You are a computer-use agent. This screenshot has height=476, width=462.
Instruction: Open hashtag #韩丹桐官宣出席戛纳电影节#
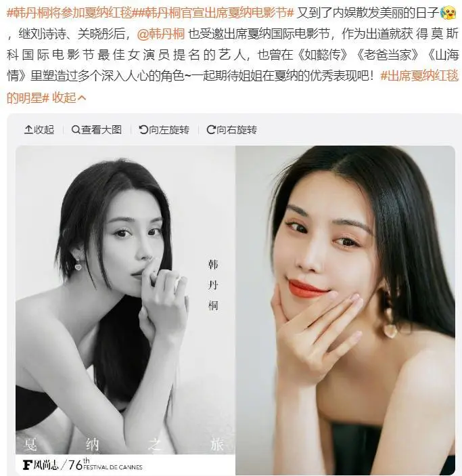click(215, 13)
